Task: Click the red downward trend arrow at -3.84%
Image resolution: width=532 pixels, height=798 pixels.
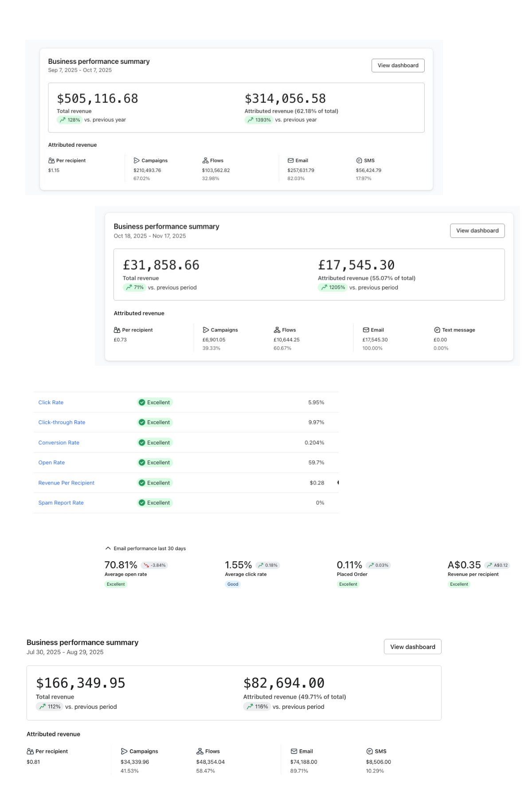Action: click(146, 565)
